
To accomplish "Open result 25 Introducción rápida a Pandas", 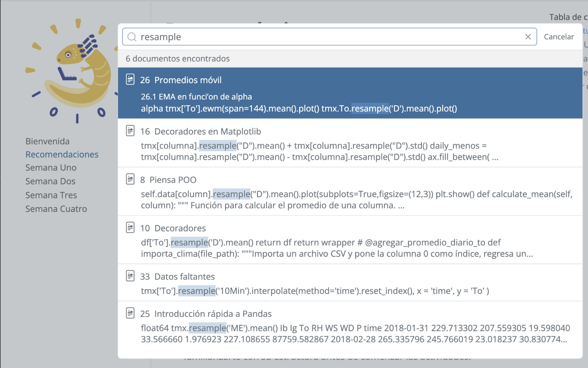I will [213, 314].
